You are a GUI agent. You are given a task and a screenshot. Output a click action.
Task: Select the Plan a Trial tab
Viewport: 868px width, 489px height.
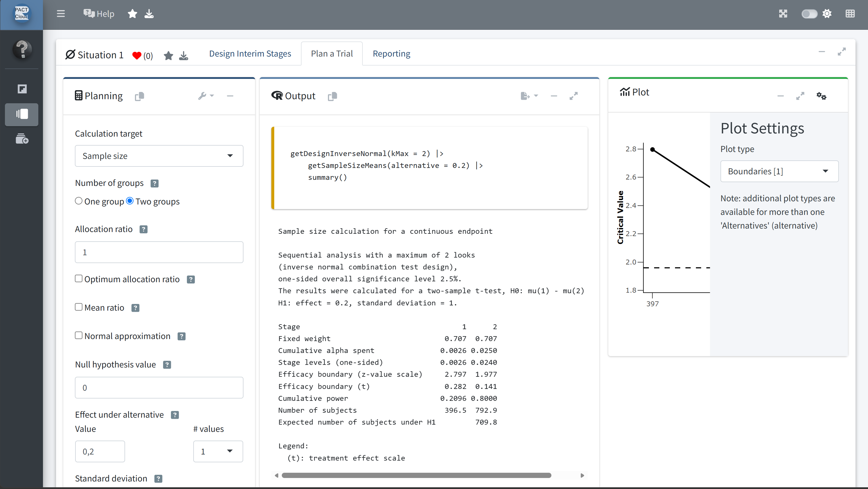point(332,54)
